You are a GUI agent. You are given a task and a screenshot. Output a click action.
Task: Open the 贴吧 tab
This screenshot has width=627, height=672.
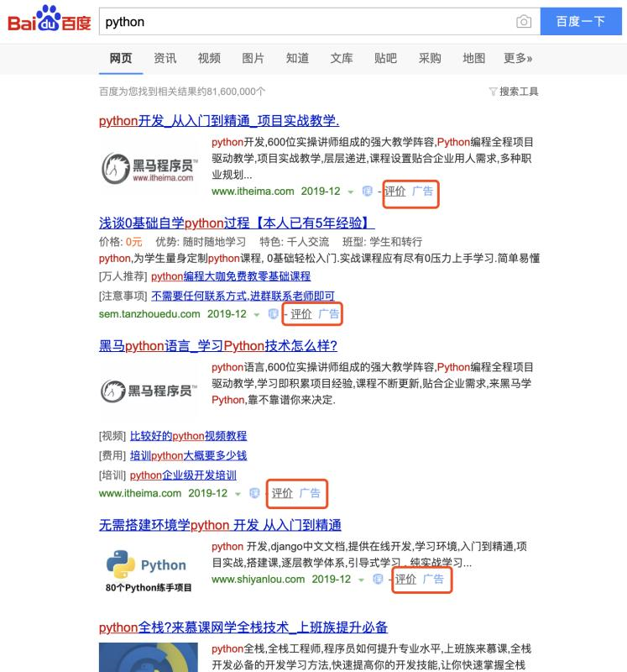coord(385,58)
